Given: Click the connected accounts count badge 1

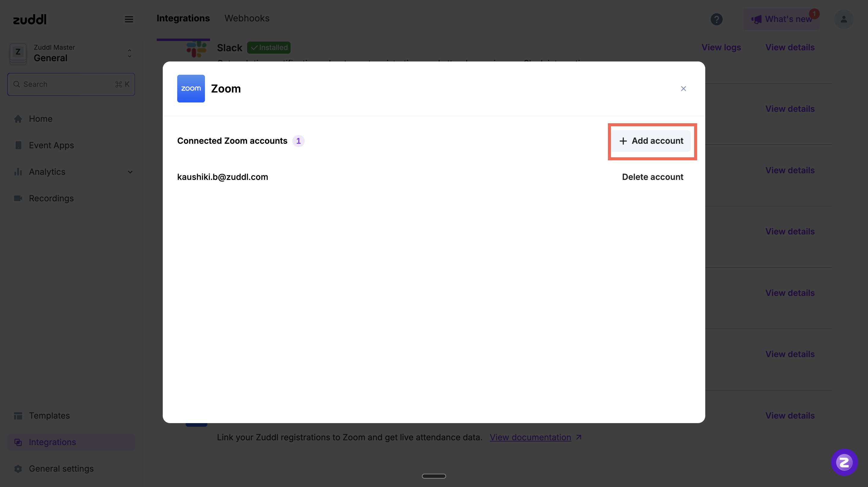Looking at the screenshot, I should coord(298,141).
